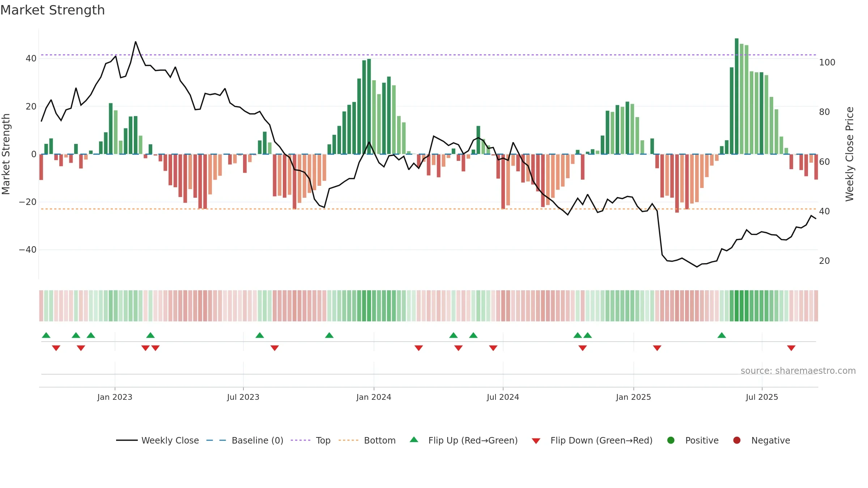Click the '−40' tick on left axis

pos(27,250)
